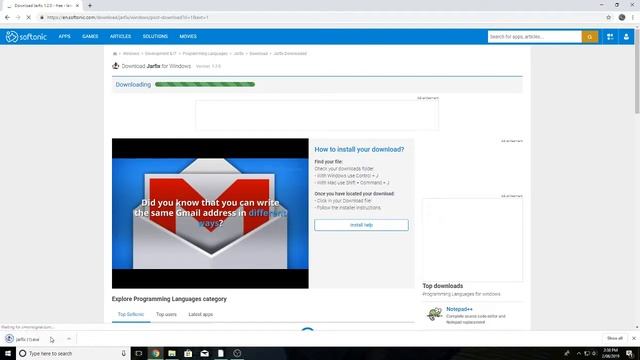Image resolution: width=640 pixels, height=360 pixels.
Task: Expand the jarfix download options arrow
Action: pos(69,339)
